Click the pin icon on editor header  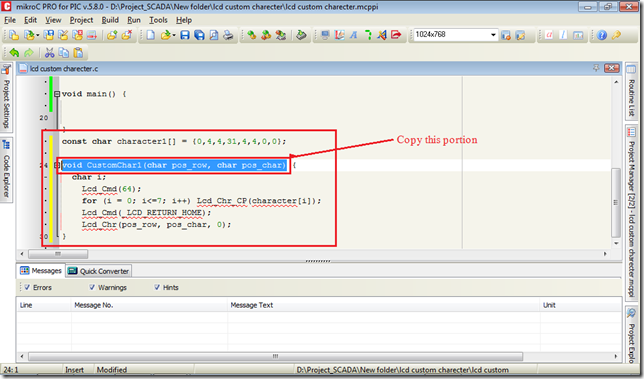(596, 68)
